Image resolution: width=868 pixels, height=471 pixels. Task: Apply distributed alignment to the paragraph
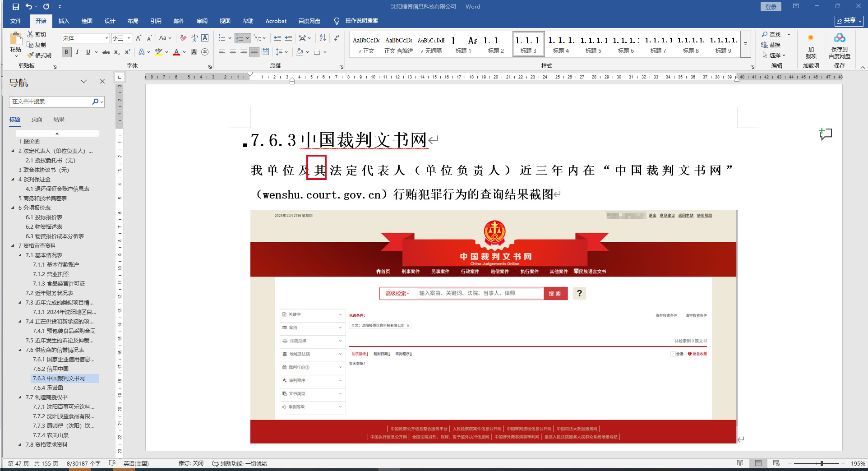pos(265,52)
